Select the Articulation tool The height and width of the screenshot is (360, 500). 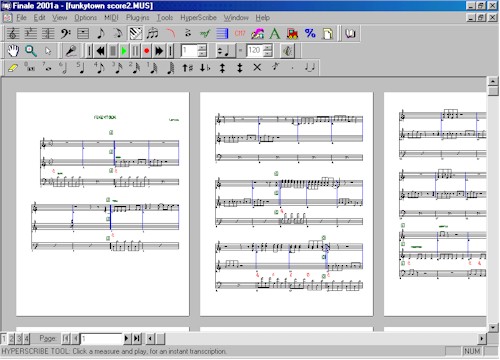pyautogui.click(x=188, y=33)
